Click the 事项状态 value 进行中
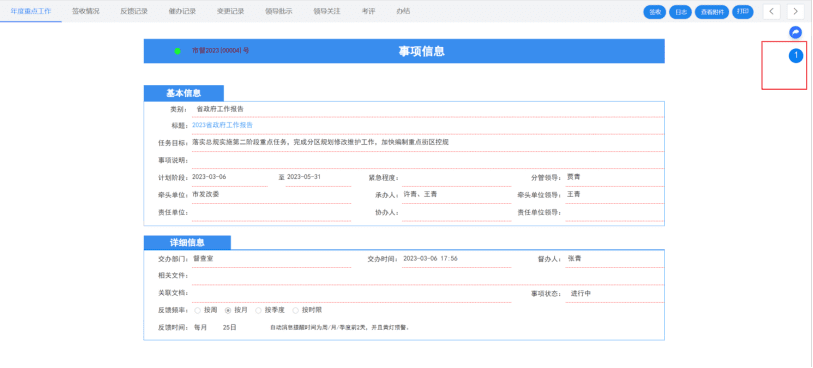The width and height of the screenshot is (813, 368). coord(581,293)
